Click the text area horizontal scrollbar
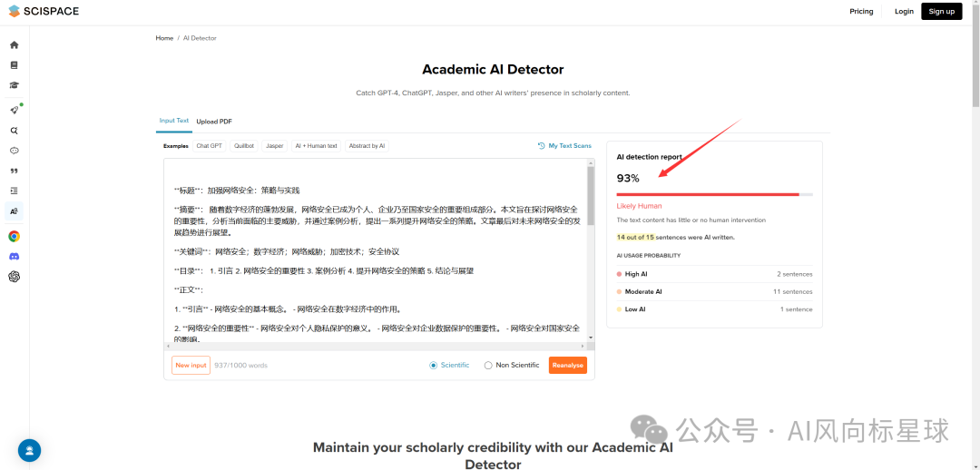This screenshot has height=470, width=980. pos(376,346)
